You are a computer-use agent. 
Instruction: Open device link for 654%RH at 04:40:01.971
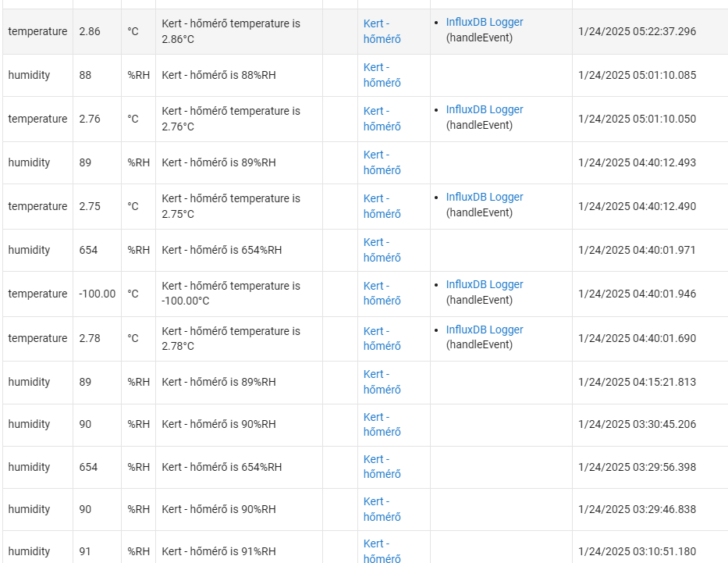click(382, 249)
